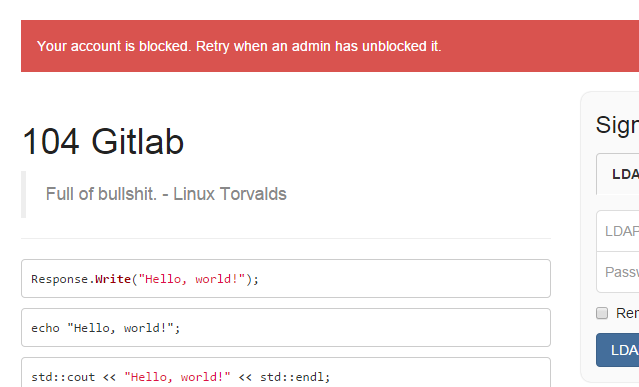Click std::endl in the last code block
639x387 pixels.
(x=293, y=377)
